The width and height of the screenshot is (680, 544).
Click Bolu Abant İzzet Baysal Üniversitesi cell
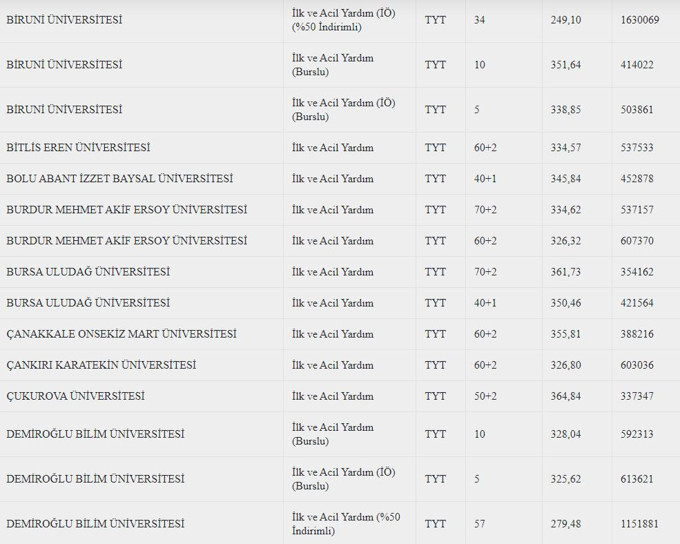pos(120,179)
